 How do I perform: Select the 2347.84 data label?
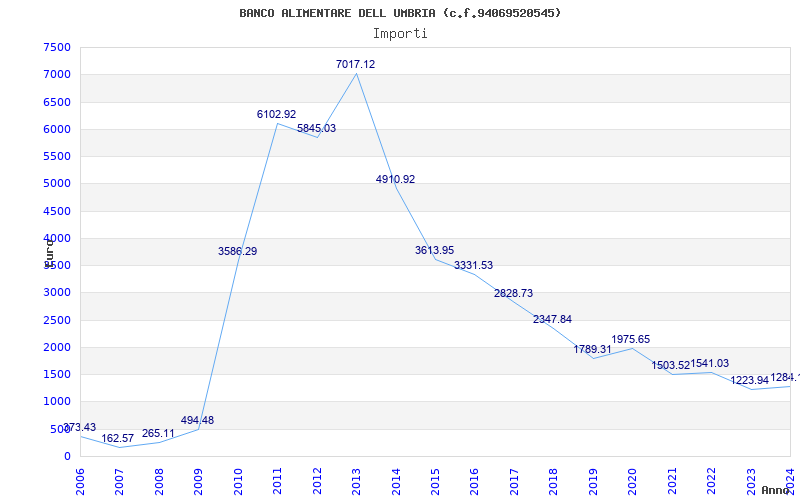coord(553,319)
